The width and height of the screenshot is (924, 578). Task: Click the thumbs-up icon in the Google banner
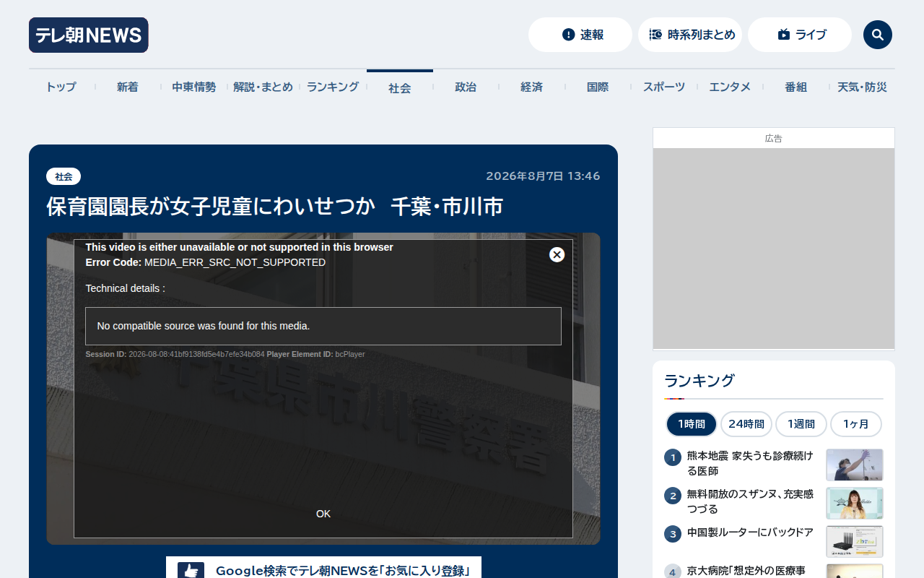191,571
